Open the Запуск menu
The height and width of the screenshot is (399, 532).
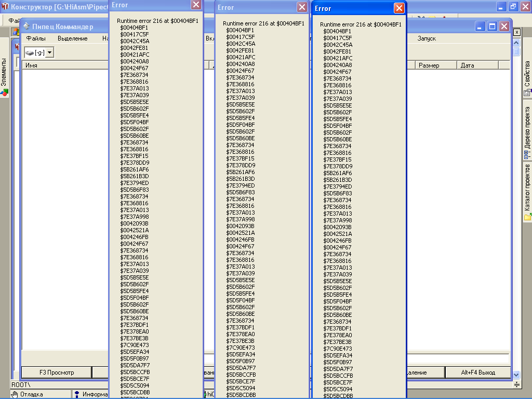[427, 38]
